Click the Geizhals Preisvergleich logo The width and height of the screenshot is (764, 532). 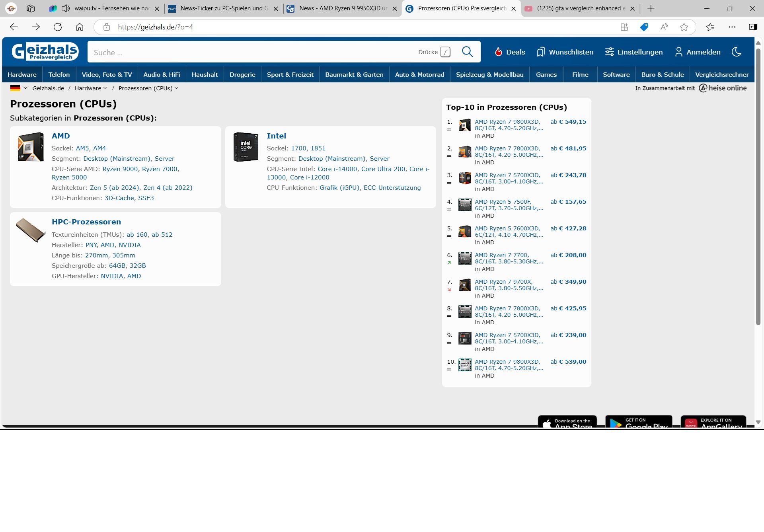45,52
